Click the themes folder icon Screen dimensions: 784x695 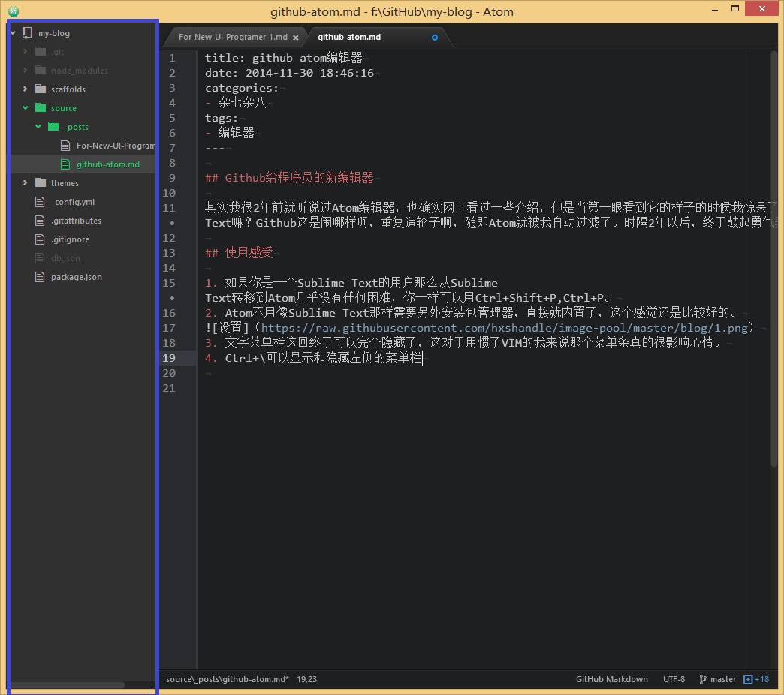point(41,183)
